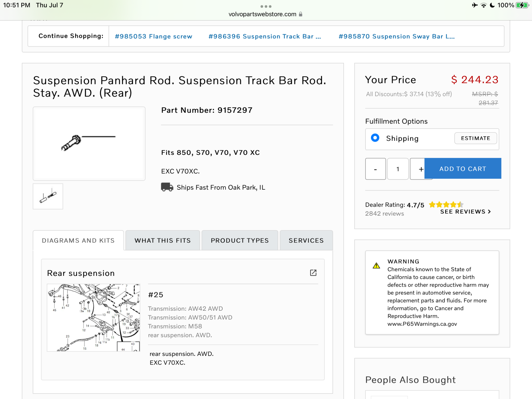Viewport: 532px width, 399px height.
Task: Select the Shipping fulfillment radio button
Action: (375, 138)
